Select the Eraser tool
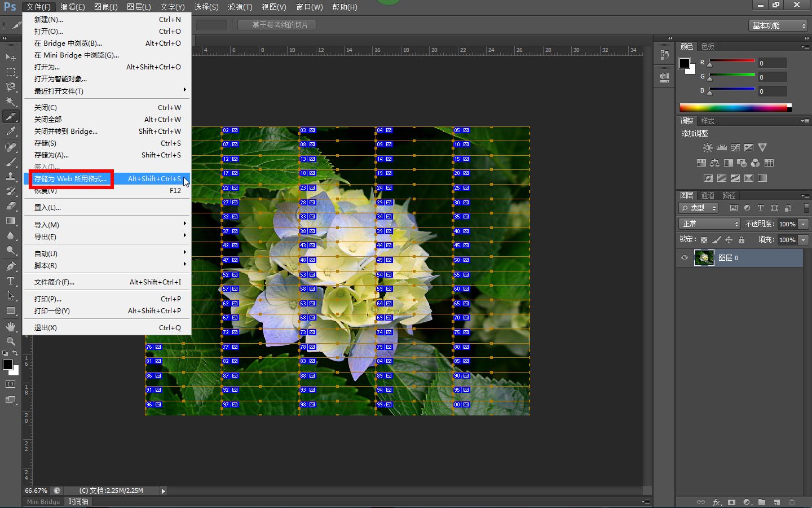 (x=11, y=206)
